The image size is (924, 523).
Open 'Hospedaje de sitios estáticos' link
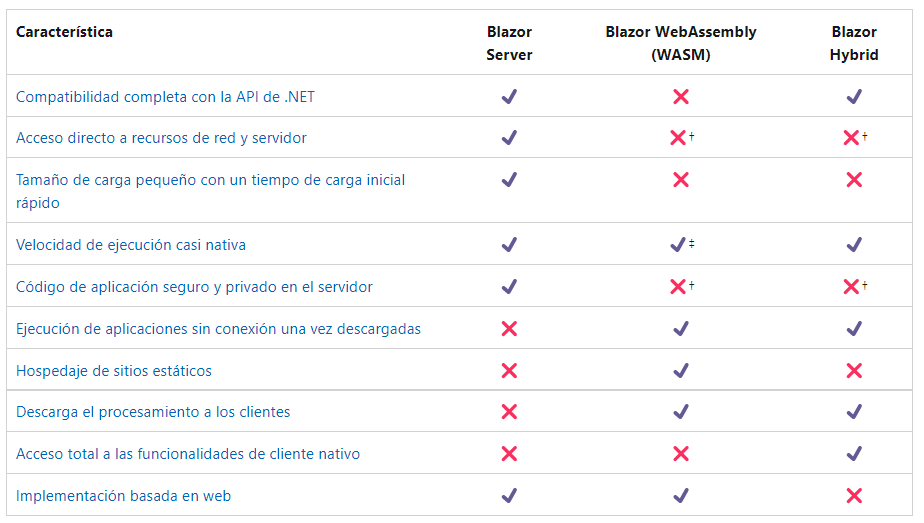click(114, 371)
